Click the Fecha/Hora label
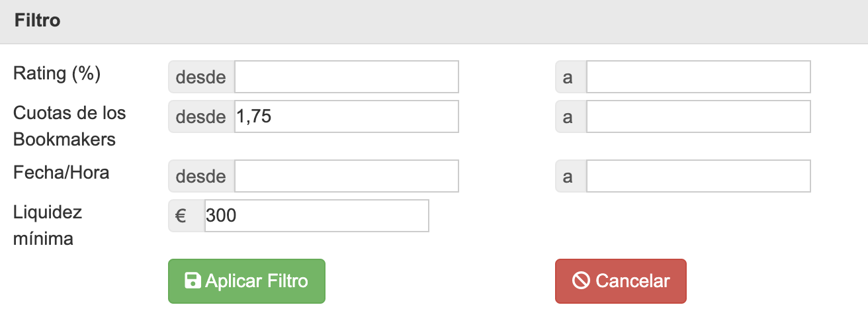 click(62, 173)
